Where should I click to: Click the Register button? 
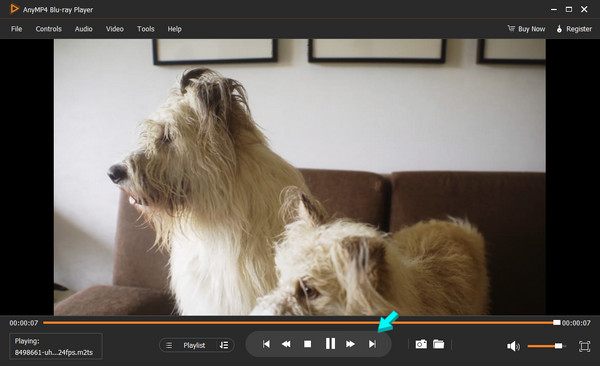point(574,29)
